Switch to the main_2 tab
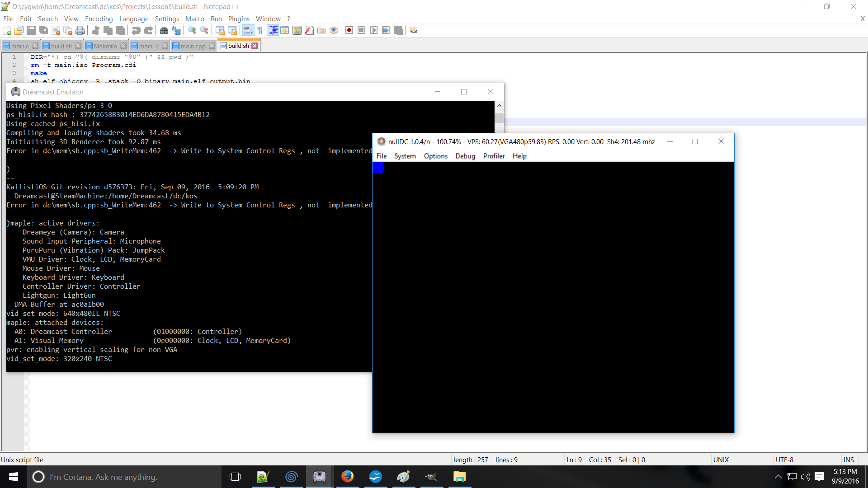The height and width of the screenshot is (488, 868). pyautogui.click(x=149, y=46)
